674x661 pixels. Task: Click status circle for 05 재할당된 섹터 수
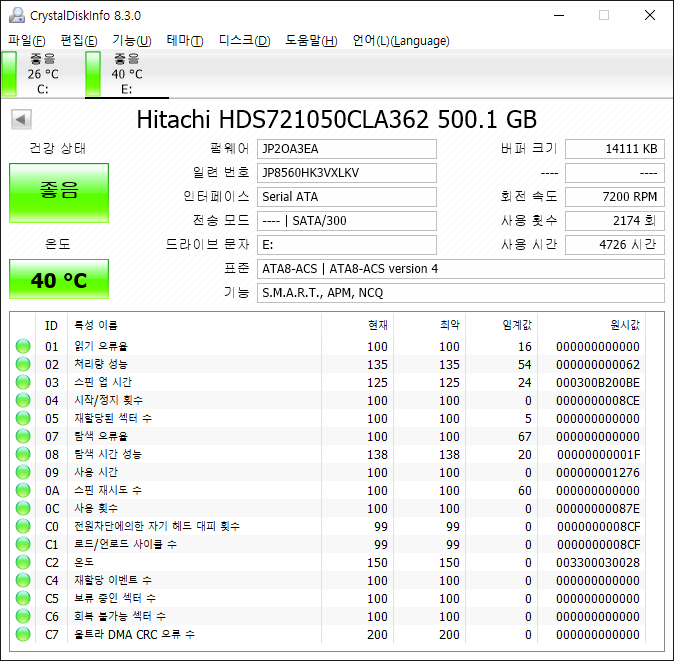(x=23, y=418)
